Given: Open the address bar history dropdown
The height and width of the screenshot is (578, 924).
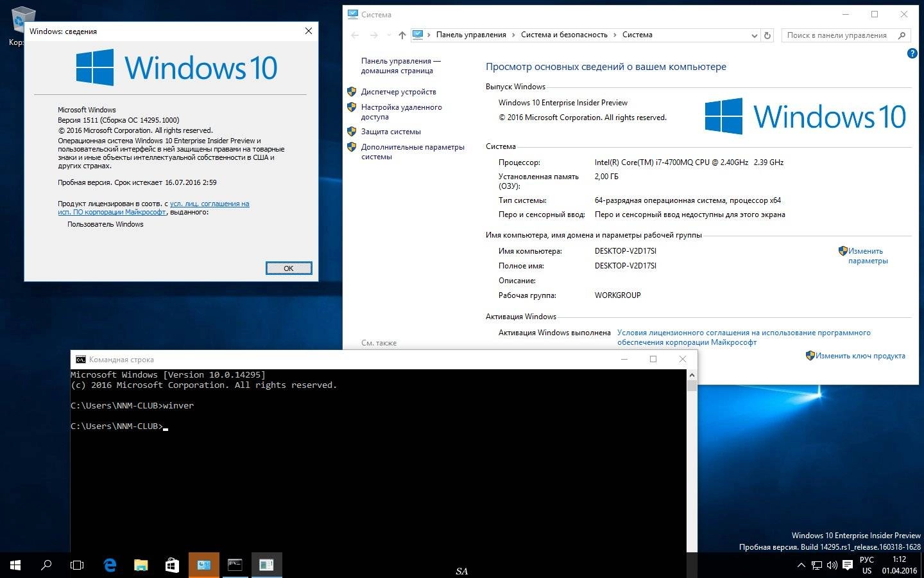Looking at the screenshot, I should pos(755,35).
